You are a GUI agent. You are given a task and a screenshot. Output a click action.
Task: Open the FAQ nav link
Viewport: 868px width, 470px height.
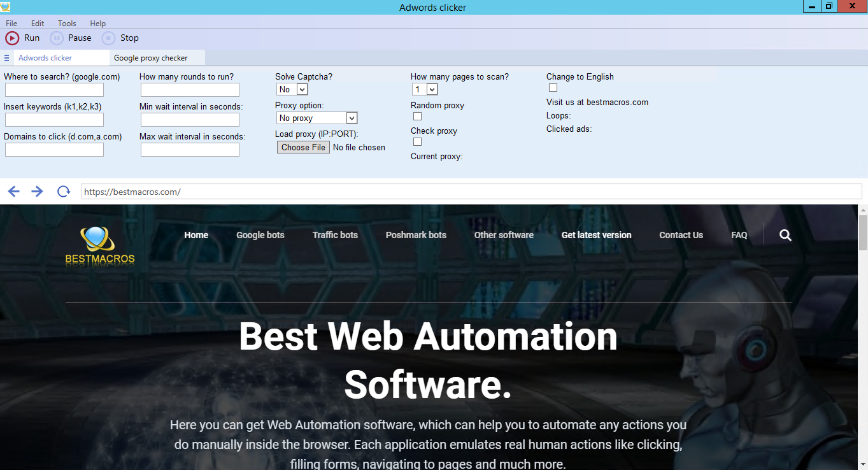click(739, 235)
